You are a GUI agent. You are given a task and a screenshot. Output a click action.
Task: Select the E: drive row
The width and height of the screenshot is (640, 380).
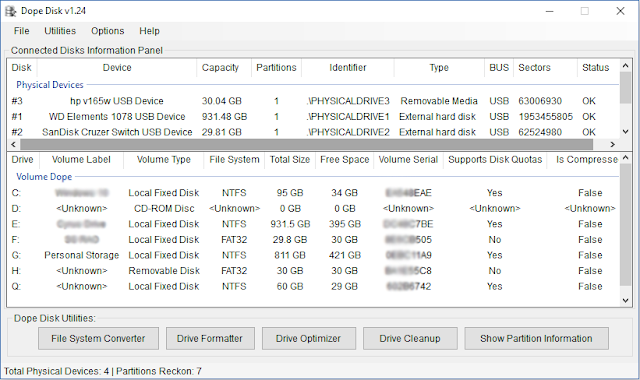(313, 224)
